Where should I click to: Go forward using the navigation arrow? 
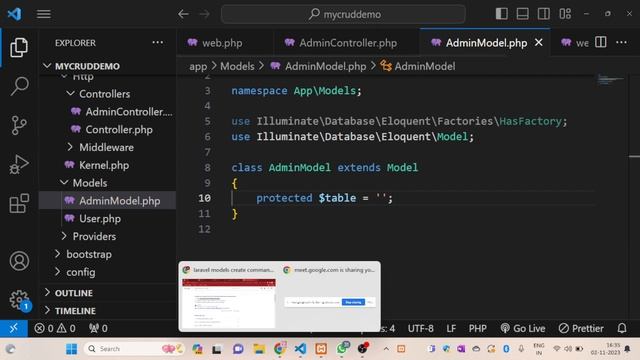[x=204, y=14]
